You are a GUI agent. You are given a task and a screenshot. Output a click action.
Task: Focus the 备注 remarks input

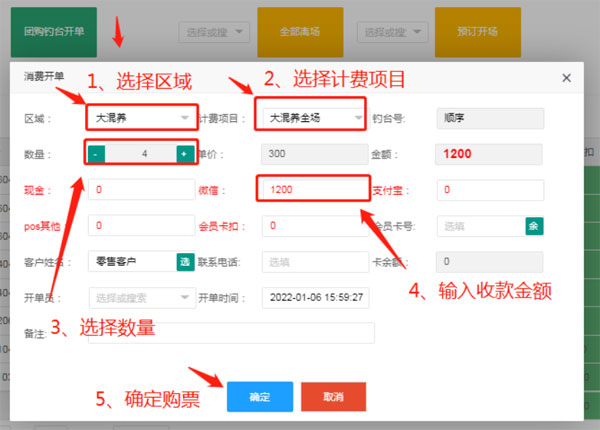coord(231,333)
